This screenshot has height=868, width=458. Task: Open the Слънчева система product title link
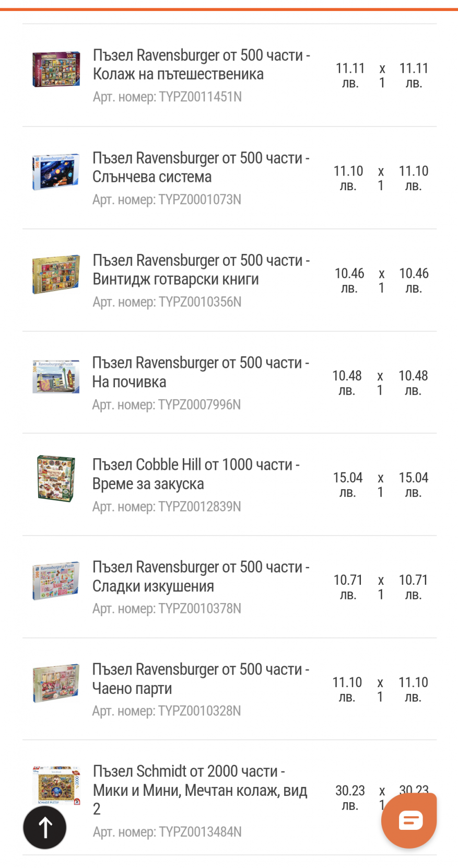[x=201, y=167]
